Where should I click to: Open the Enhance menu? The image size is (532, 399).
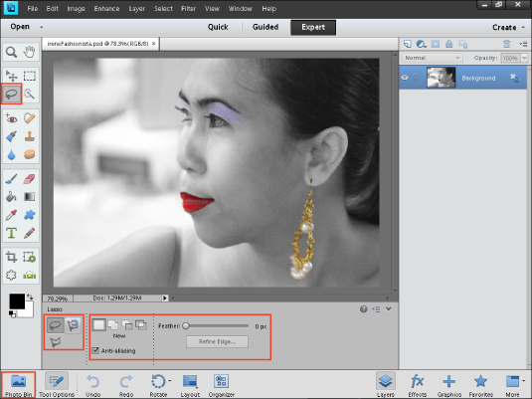(x=106, y=9)
